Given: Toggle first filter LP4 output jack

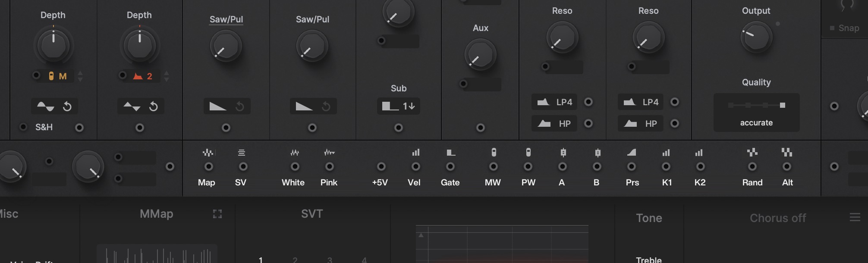Looking at the screenshot, I should click(x=588, y=102).
